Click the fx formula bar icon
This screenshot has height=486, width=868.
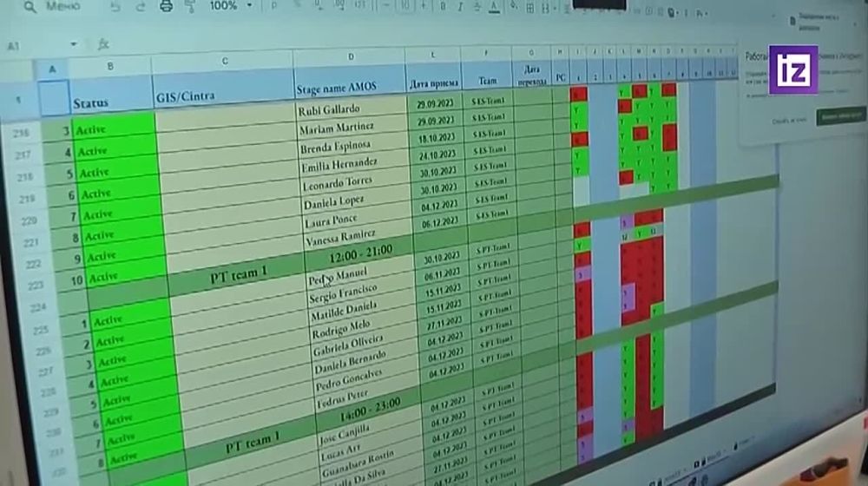coord(103,44)
